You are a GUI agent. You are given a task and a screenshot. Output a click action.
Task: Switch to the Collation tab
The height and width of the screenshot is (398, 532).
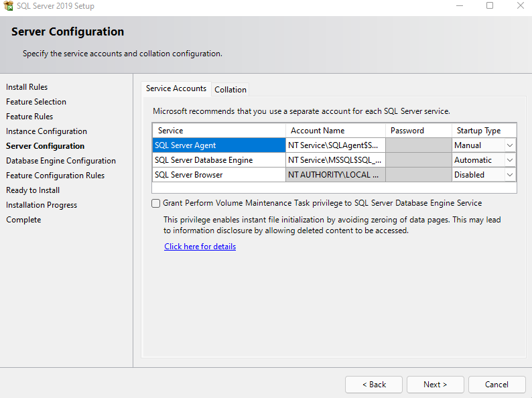coord(230,90)
